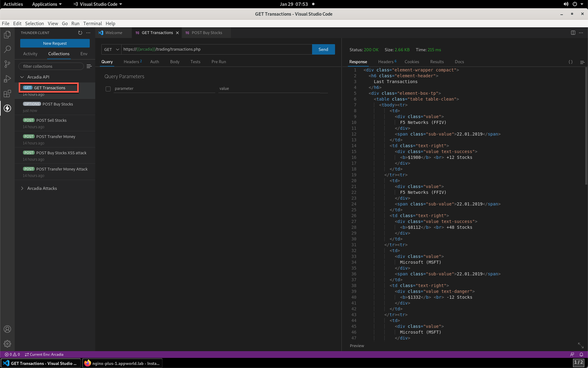Open the Pre Run tab
This screenshot has height=368, width=588.
(219, 62)
